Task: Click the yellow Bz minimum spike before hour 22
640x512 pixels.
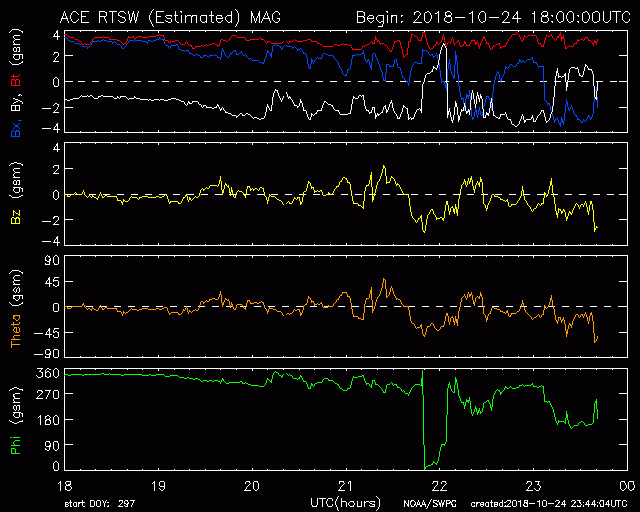Action: (424, 231)
